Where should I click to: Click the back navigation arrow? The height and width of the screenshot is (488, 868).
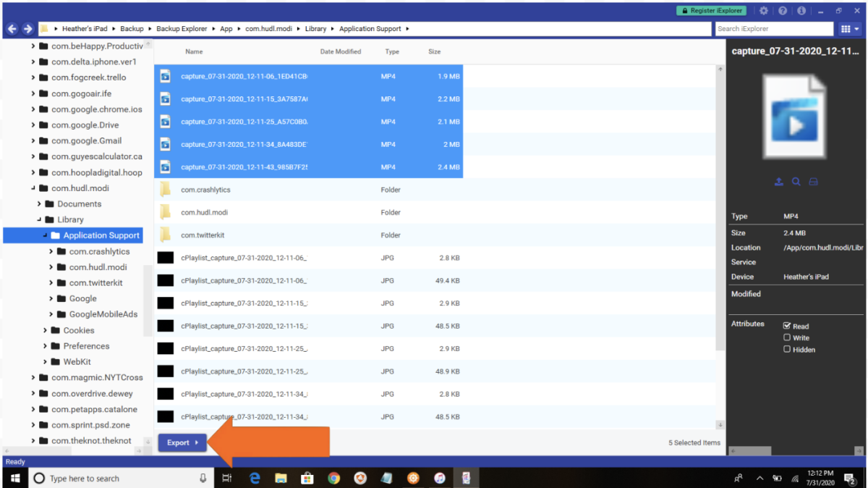point(12,28)
